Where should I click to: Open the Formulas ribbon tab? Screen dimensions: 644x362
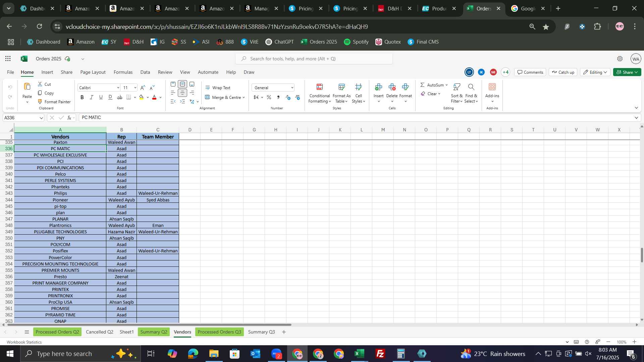(123, 72)
